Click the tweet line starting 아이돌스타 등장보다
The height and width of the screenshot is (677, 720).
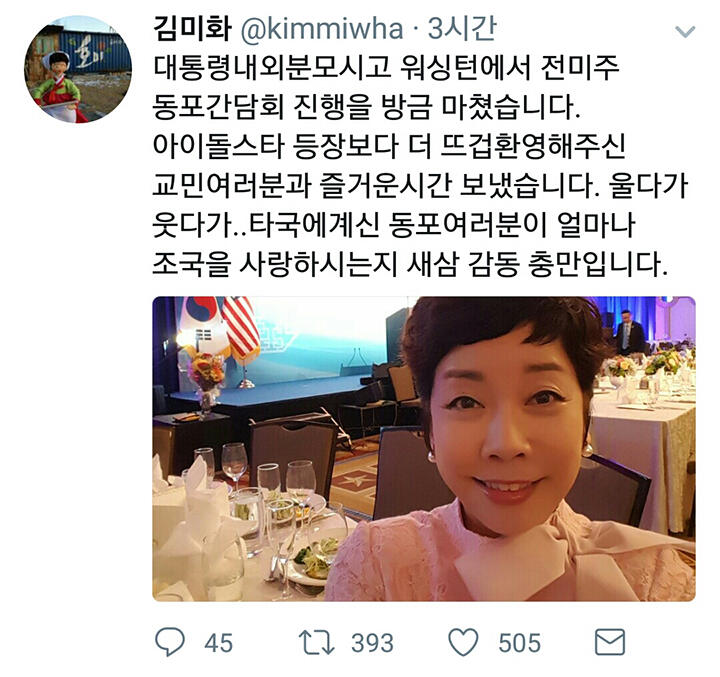389,146
